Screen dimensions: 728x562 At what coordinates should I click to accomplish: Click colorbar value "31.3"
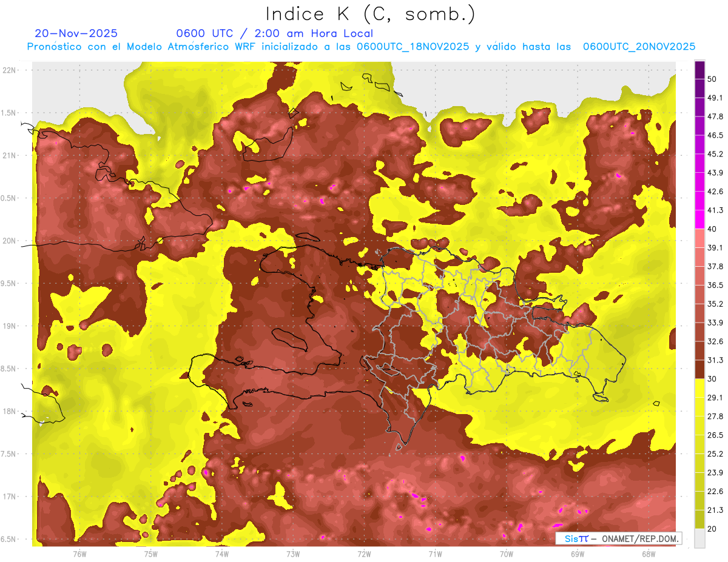coord(715,360)
